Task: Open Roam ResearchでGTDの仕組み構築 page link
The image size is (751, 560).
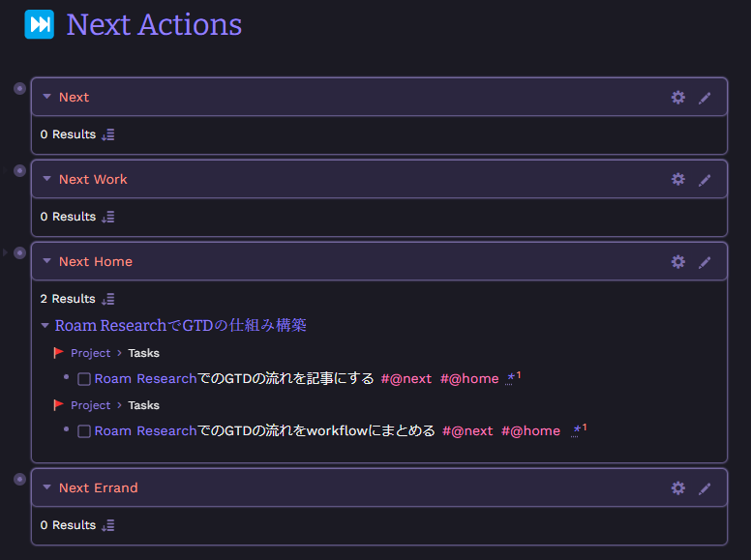Action: (x=181, y=326)
